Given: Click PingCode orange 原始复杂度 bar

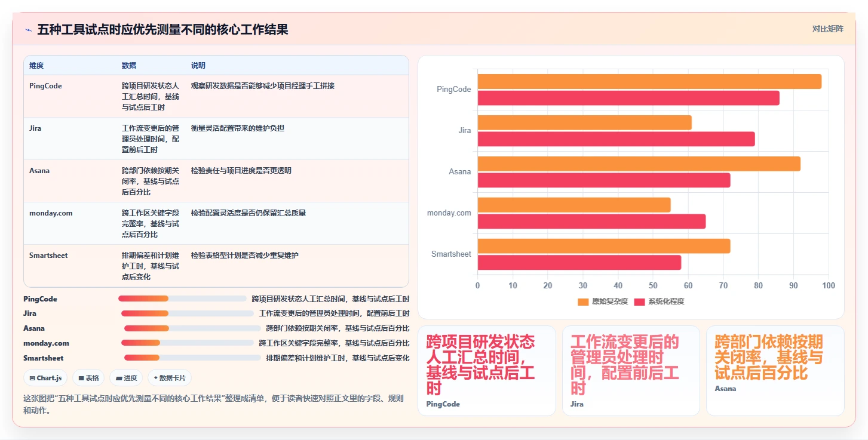Looking at the screenshot, I should 649,81.
